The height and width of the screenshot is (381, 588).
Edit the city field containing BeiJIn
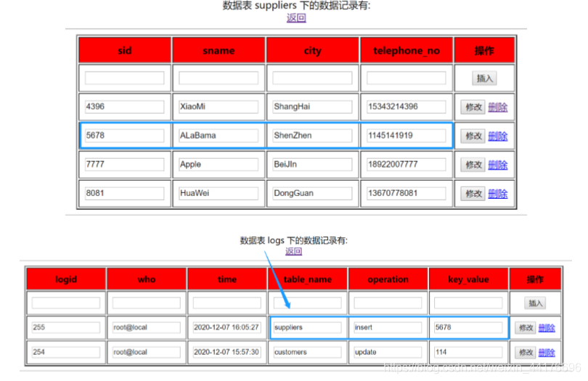(312, 164)
